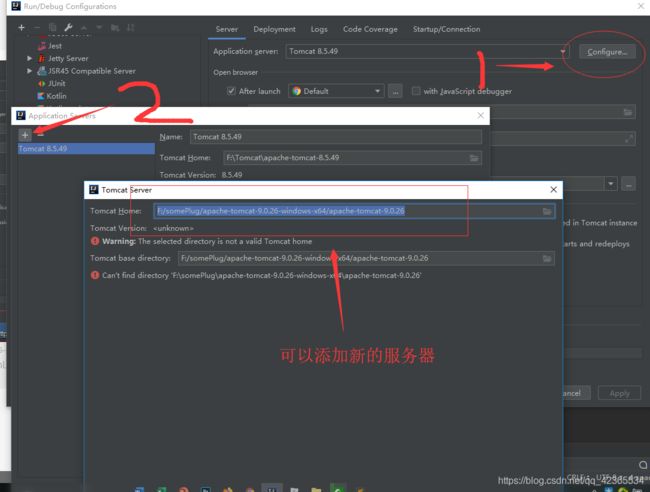Browse folder icon for Tomcat base directory
Viewport: 650px width, 492px height.
pos(547,259)
